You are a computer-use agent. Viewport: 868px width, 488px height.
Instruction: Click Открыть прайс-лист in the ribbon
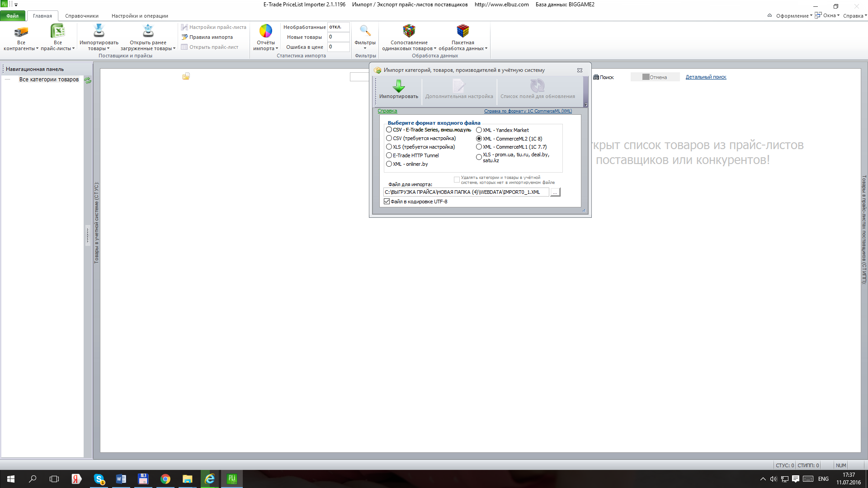[210, 47]
